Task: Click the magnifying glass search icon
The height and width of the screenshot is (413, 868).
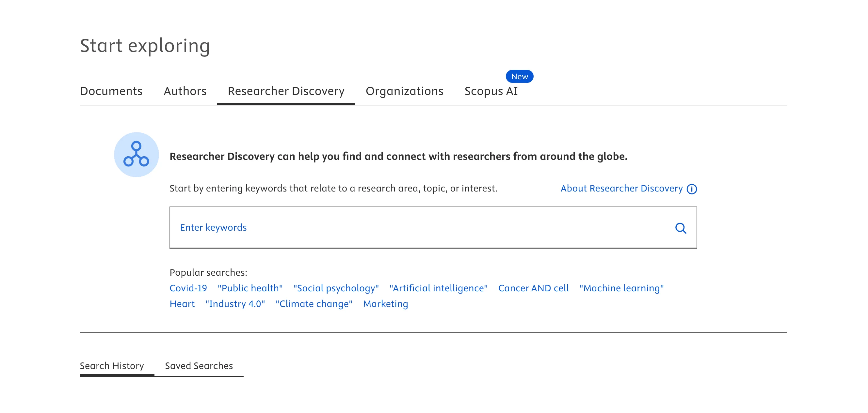Action: (x=680, y=228)
